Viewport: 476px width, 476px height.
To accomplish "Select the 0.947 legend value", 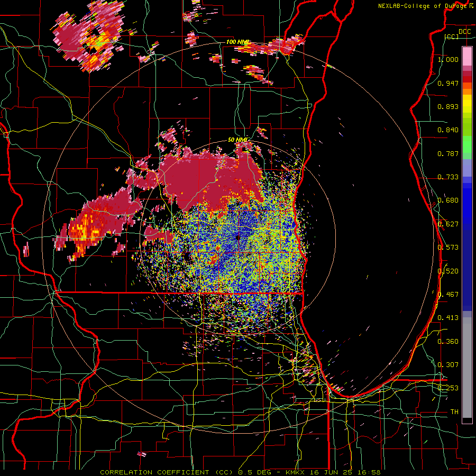I will pos(448,83).
